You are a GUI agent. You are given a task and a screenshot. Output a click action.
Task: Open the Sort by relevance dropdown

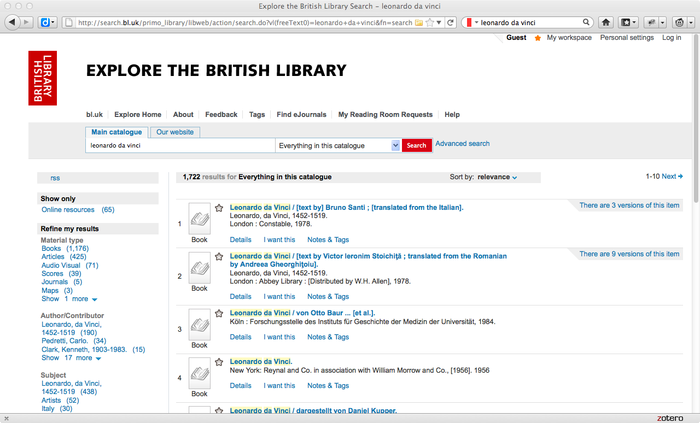point(497,177)
